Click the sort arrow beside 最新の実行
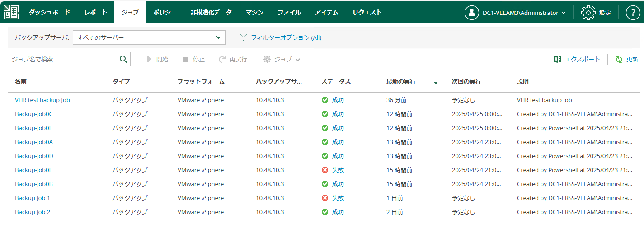644x238 pixels. (x=436, y=82)
